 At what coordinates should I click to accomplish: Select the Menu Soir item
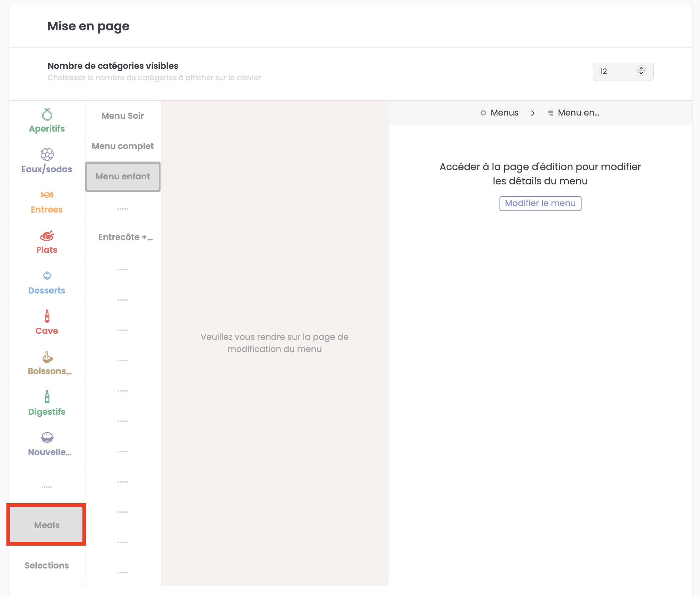tap(122, 116)
